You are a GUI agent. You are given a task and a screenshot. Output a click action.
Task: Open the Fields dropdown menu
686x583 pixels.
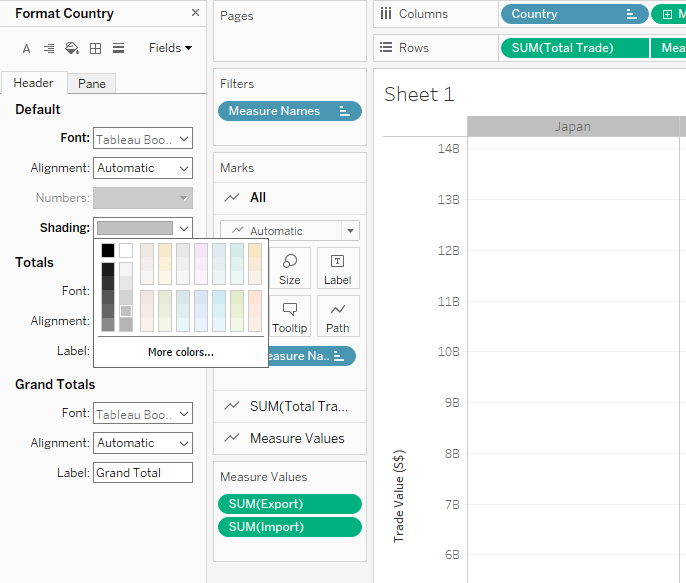170,48
